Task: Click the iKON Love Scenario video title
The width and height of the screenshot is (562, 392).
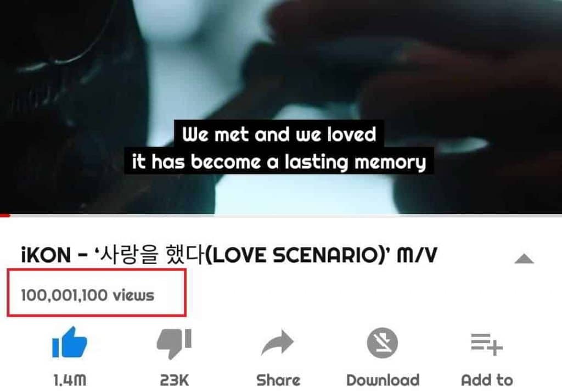Action: (x=229, y=255)
